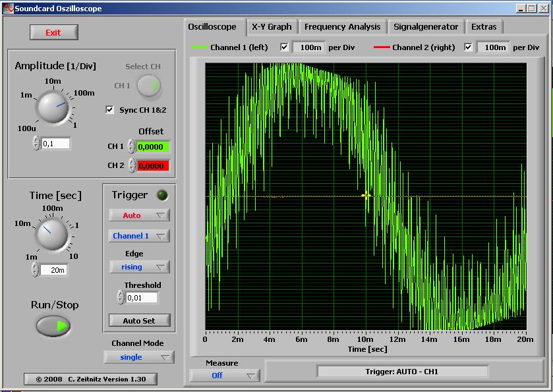Viewport: 553px width, 392px height.
Task: Expand the trigger source Channel 1 dropdown
Action: pos(139,236)
